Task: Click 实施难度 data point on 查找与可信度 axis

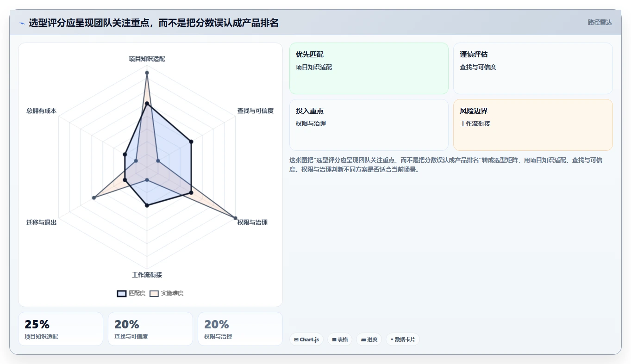Action: [158, 160]
